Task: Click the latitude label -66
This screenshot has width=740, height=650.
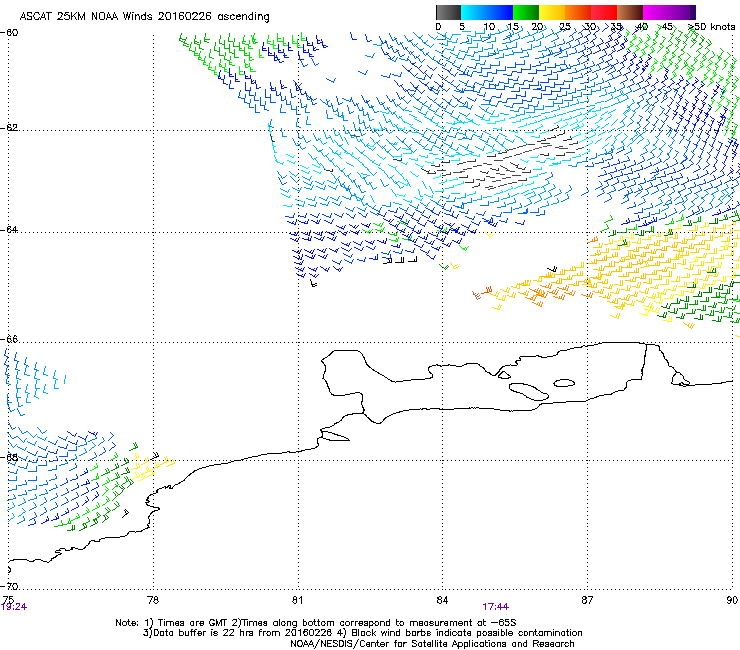Action: pyautogui.click(x=9, y=339)
